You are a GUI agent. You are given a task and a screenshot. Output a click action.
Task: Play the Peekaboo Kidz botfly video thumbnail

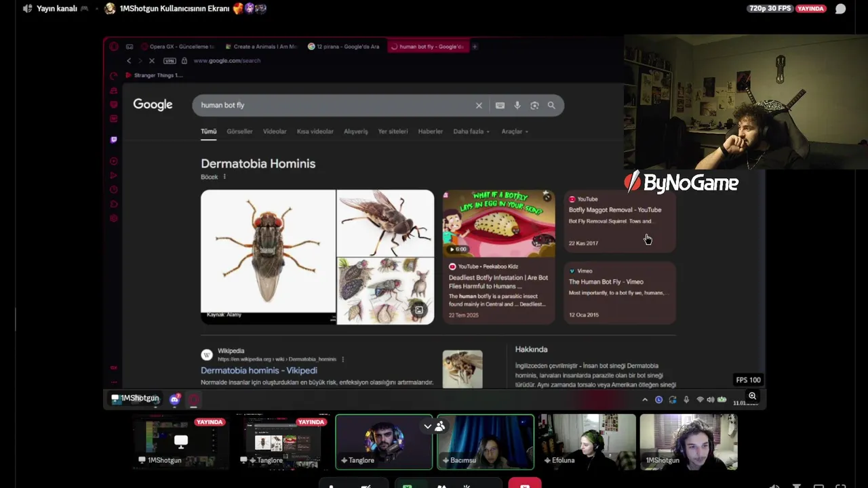click(498, 224)
